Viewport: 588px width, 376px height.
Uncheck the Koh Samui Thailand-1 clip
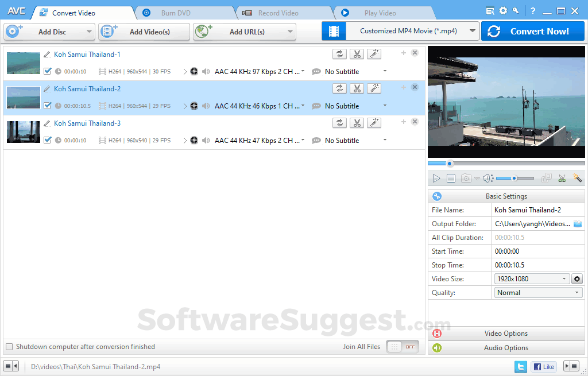(x=47, y=71)
